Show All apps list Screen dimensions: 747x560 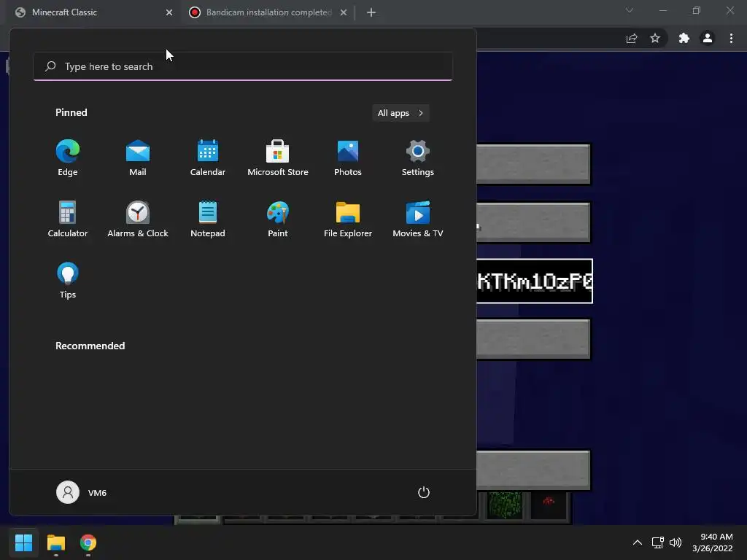point(400,113)
